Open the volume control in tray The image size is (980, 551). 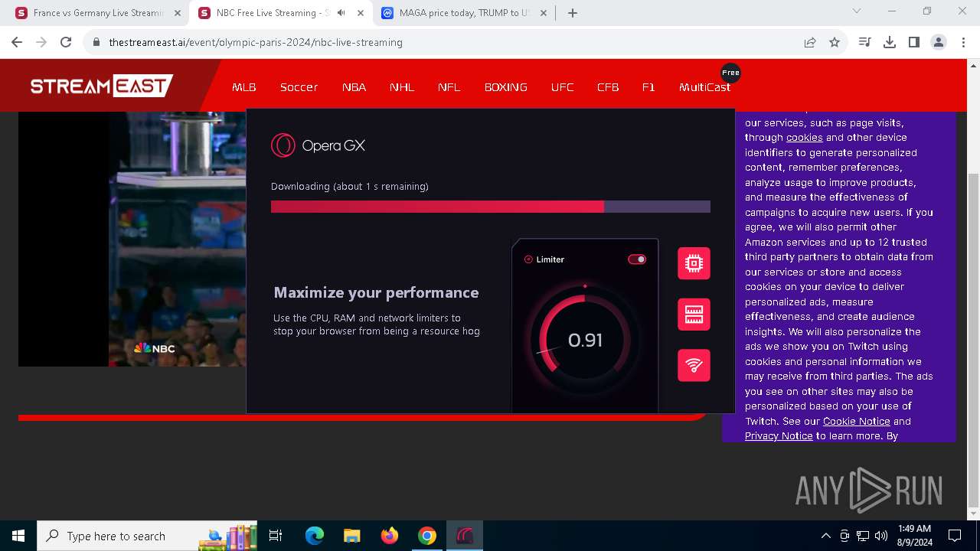[x=881, y=536]
